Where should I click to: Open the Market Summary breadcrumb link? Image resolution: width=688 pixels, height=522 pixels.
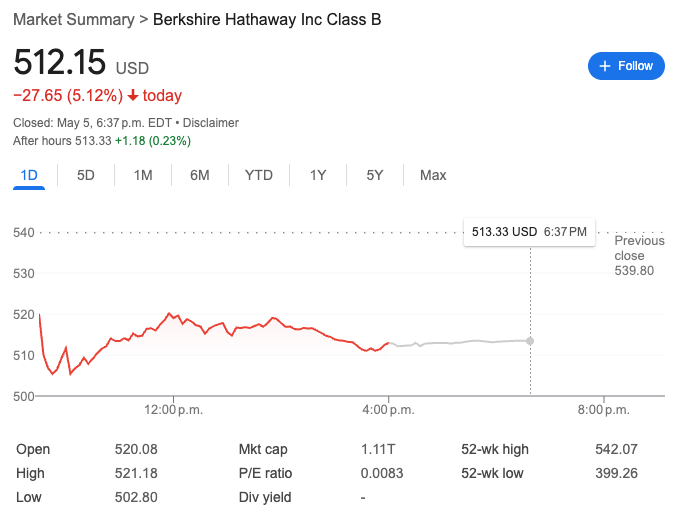click(74, 20)
